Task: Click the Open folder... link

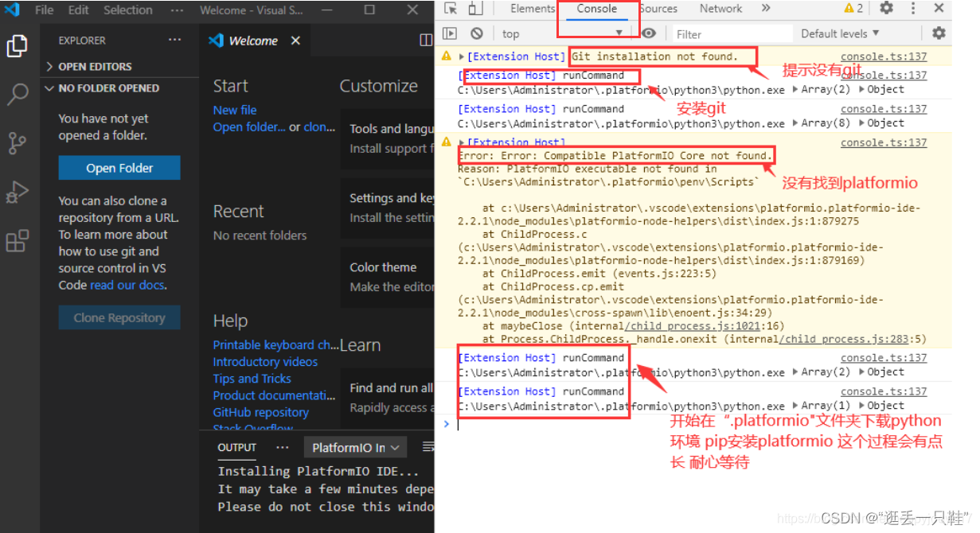Action: (x=249, y=126)
